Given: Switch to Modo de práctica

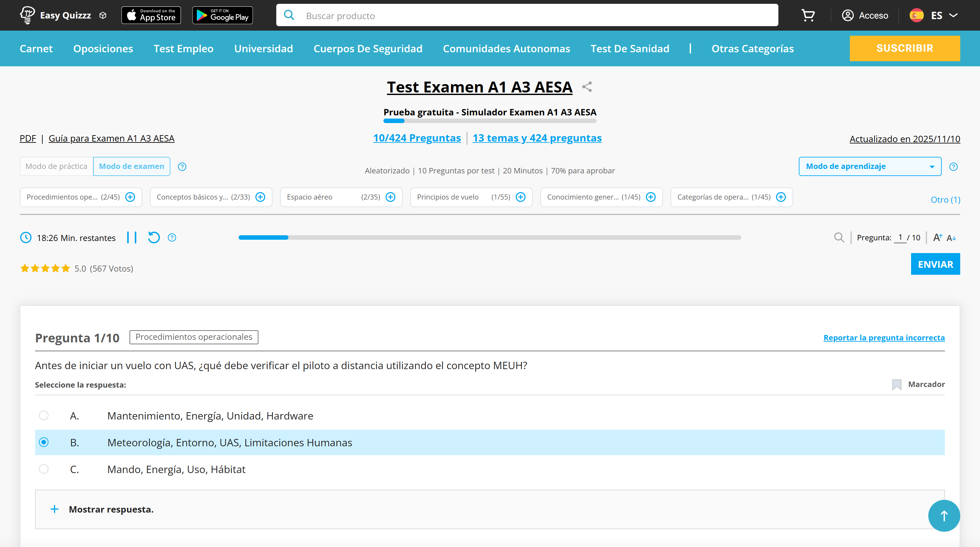Looking at the screenshot, I should point(56,166).
